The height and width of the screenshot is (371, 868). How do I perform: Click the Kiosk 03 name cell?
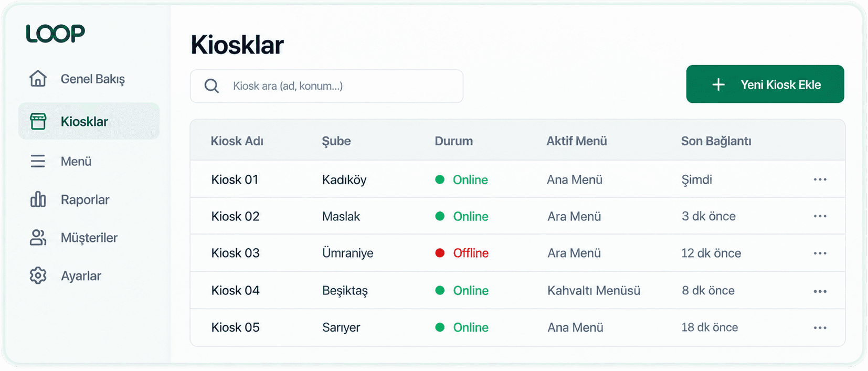[235, 253]
